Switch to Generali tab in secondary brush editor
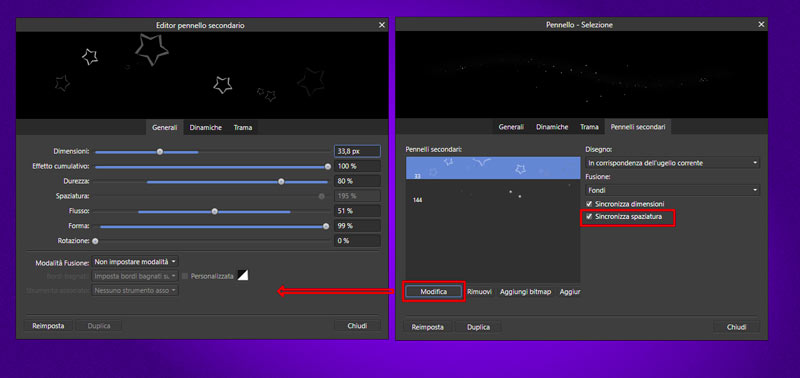 click(165, 128)
